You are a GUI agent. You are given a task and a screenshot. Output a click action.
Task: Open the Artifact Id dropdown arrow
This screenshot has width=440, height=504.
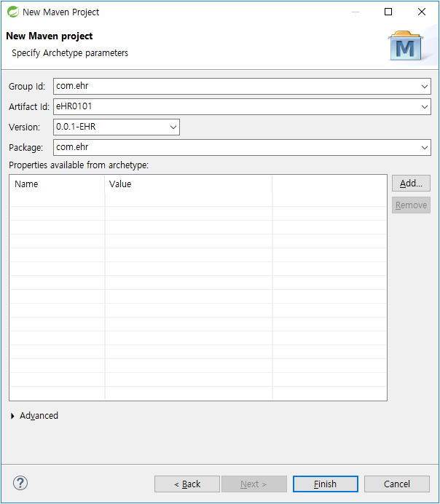(424, 107)
